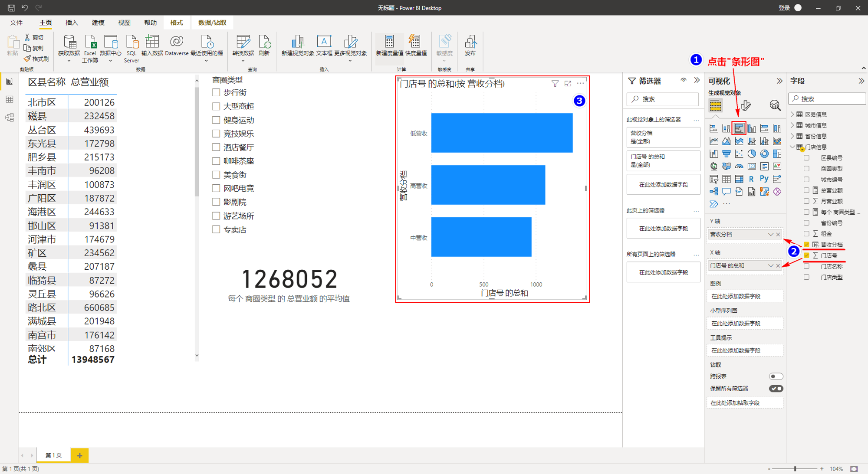Uncheck the 门店号 field checkbox

click(x=806, y=255)
